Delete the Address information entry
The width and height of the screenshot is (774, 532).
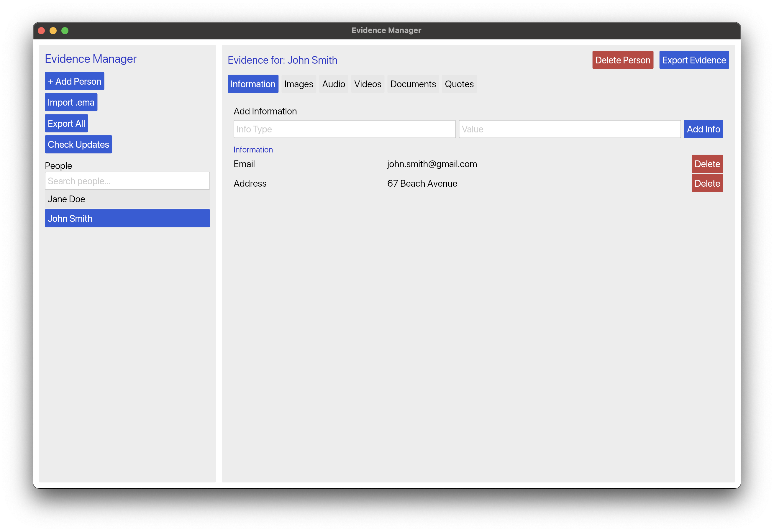tap(707, 183)
